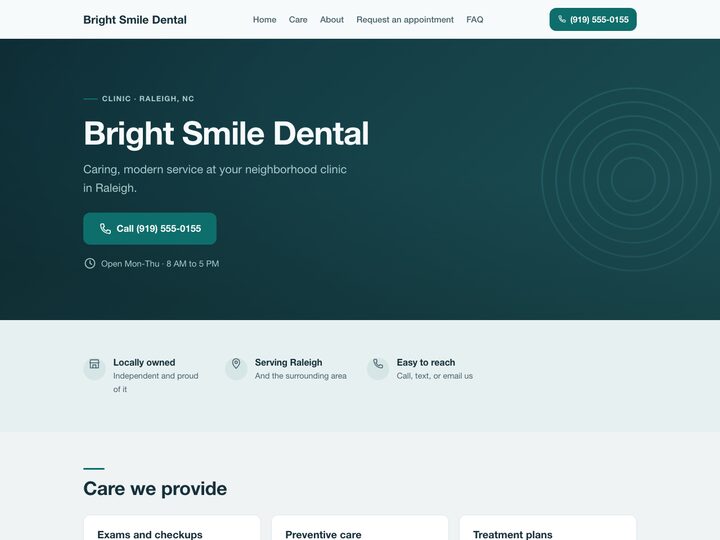Click the map pin icon for Serving Raleigh
This screenshot has width=720, height=540.
coord(236,364)
